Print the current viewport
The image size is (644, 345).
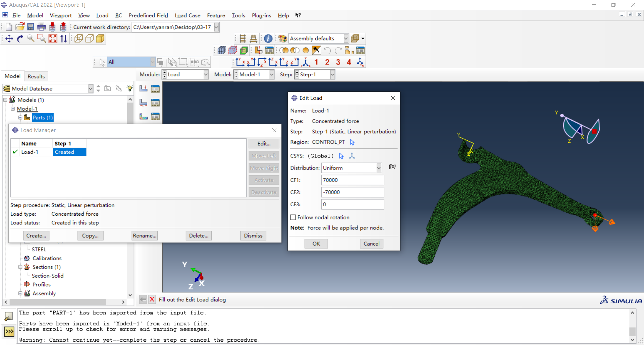point(41,27)
